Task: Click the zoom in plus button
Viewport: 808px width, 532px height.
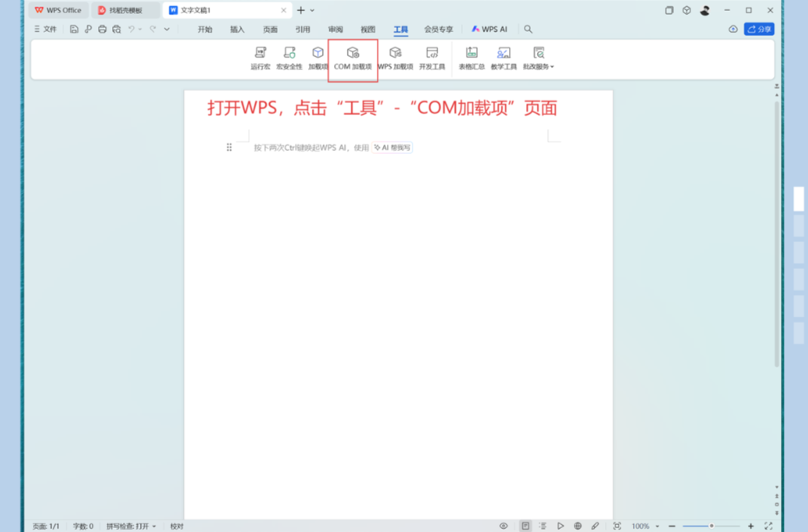Action: [751, 527]
